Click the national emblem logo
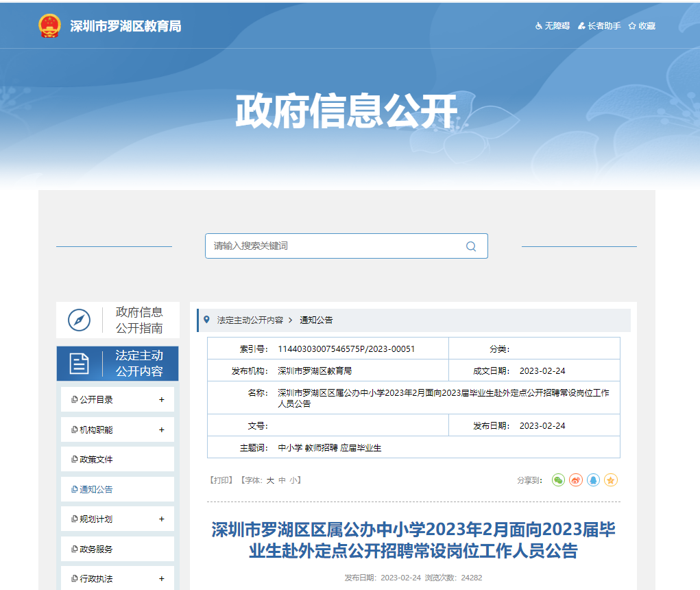The height and width of the screenshot is (590, 700). (x=49, y=26)
